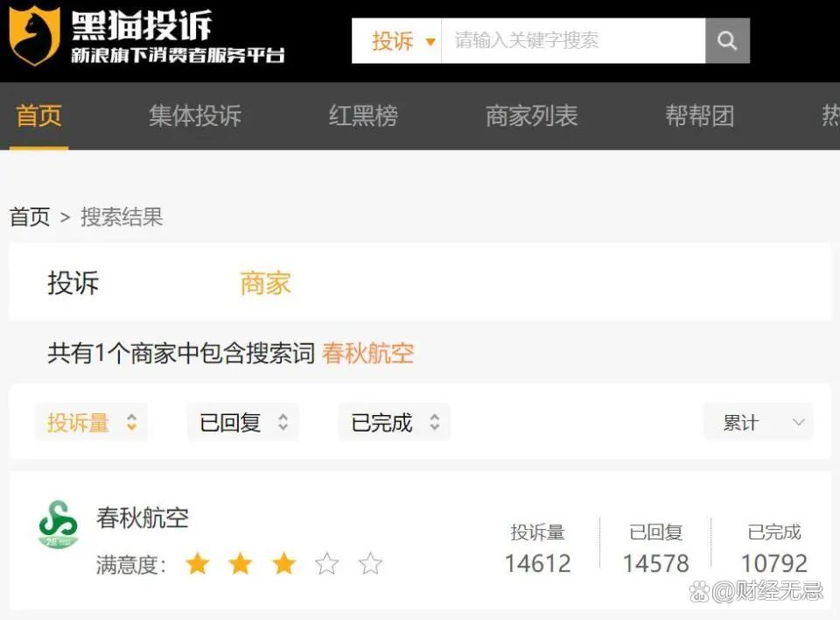Open the 集体投诉 nav tab

click(x=195, y=116)
